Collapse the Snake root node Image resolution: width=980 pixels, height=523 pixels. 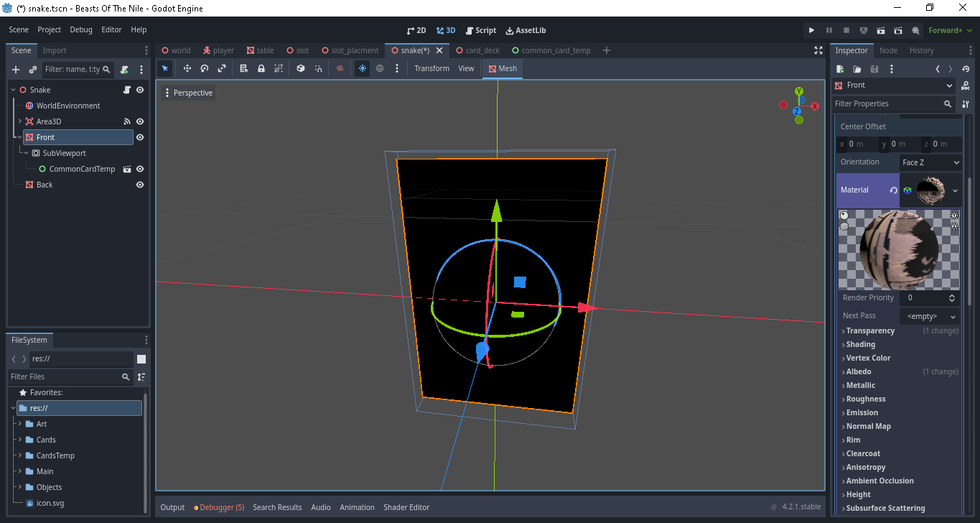(x=13, y=90)
